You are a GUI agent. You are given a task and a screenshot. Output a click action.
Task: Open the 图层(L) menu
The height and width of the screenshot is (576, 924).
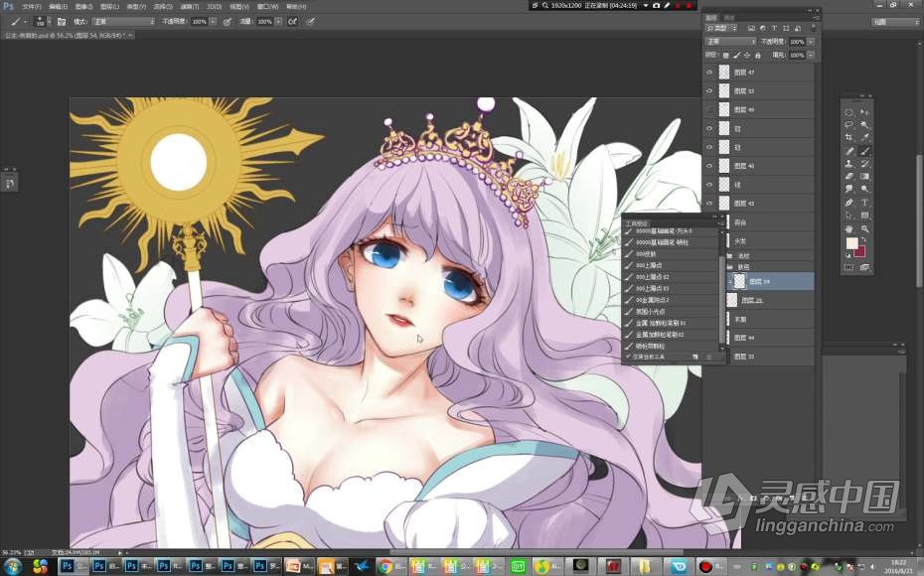(109, 7)
